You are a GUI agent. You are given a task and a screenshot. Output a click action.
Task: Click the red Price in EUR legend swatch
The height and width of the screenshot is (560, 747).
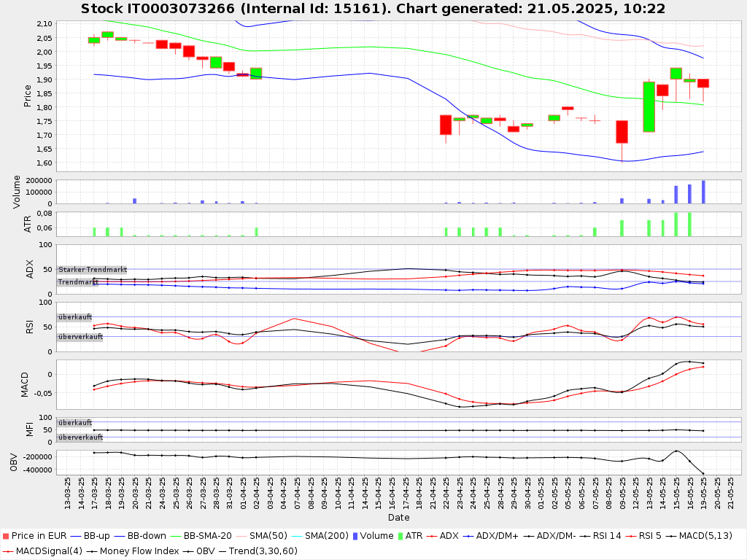point(6,536)
